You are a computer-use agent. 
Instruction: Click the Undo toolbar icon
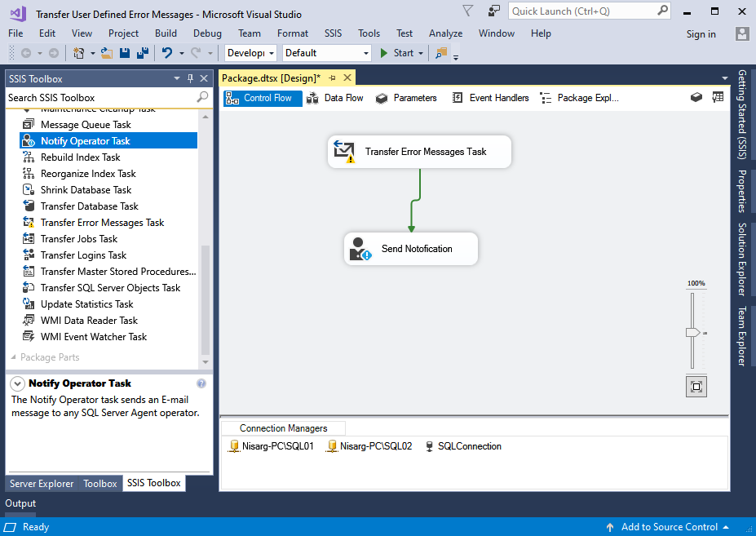(167, 53)
